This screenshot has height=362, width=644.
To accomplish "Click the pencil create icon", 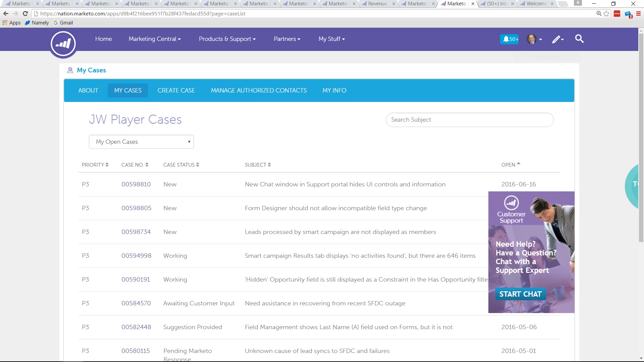I will click(x=557, y=39).
